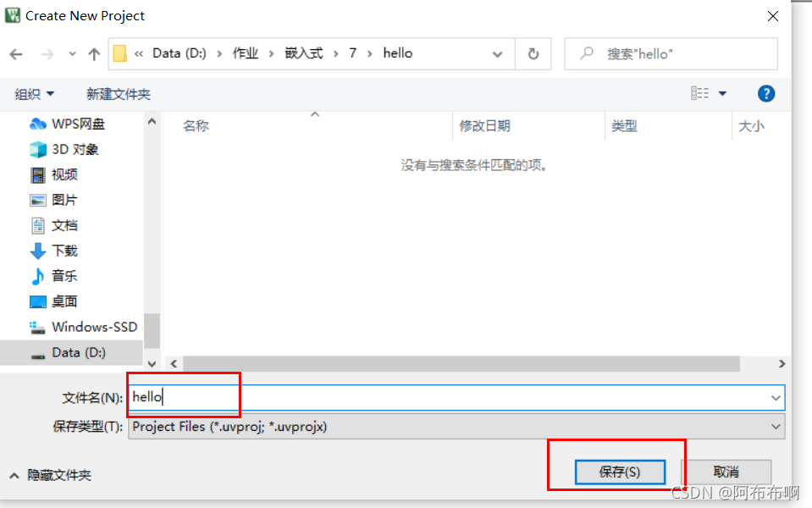The height and width of the screenshot is (508, 812).
Task: Refresh the current folder view
Action: pos(533,52)
